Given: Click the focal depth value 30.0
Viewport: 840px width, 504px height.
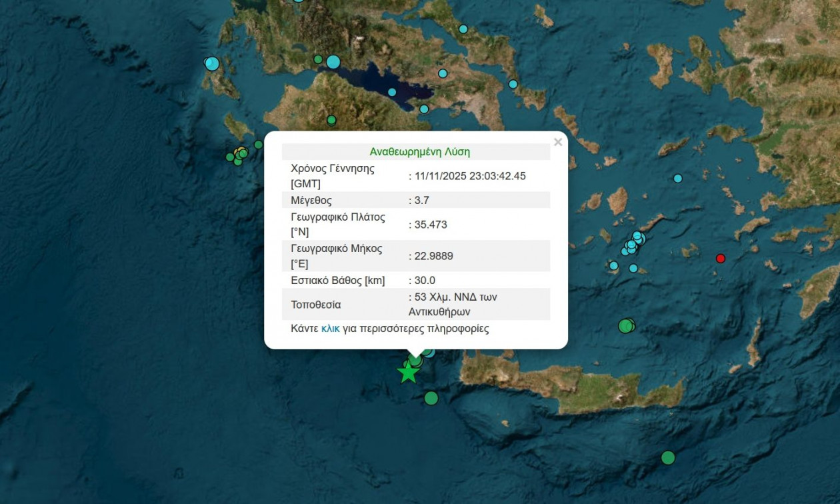Looking at the screenshot, I should 424,280.
